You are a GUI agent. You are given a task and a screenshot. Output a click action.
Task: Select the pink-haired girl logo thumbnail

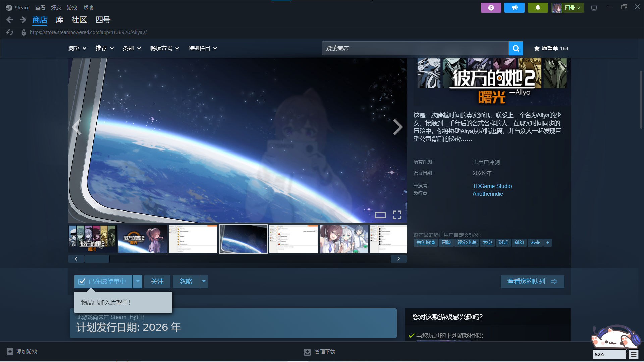coord(143,239)
